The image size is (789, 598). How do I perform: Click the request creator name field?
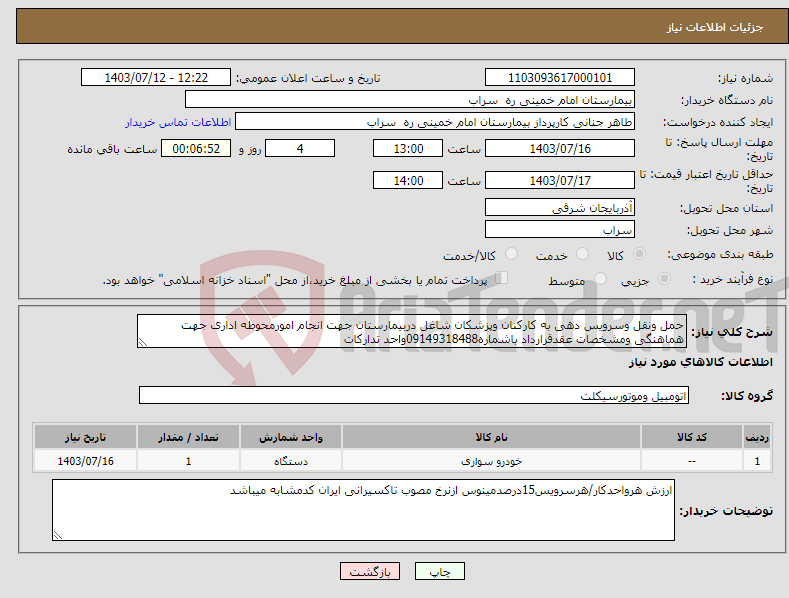tap(435, 122)
